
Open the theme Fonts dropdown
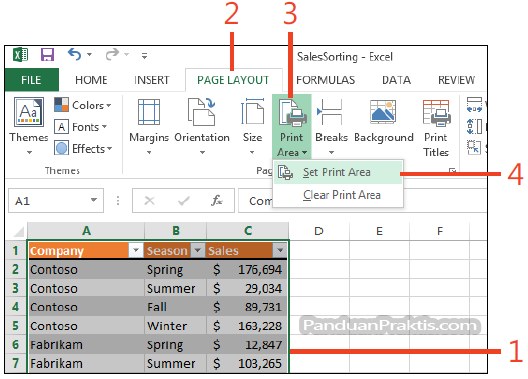81,127
